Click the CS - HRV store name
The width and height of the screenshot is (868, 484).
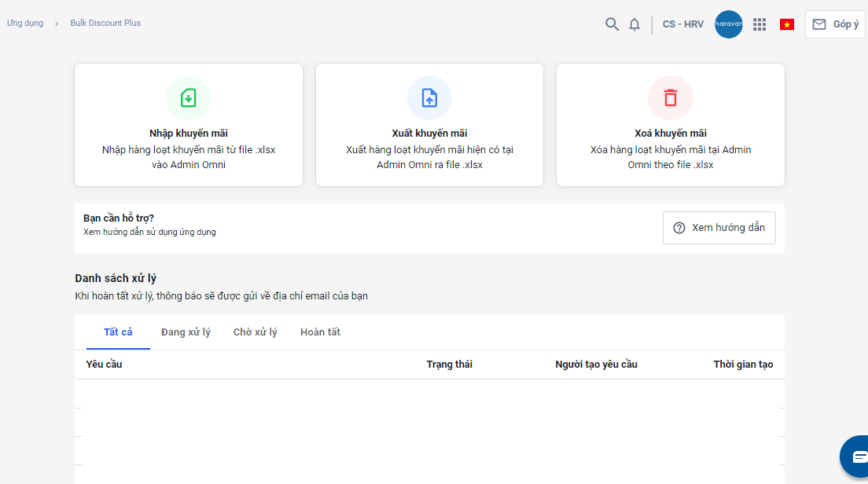(x=683, y=24)
